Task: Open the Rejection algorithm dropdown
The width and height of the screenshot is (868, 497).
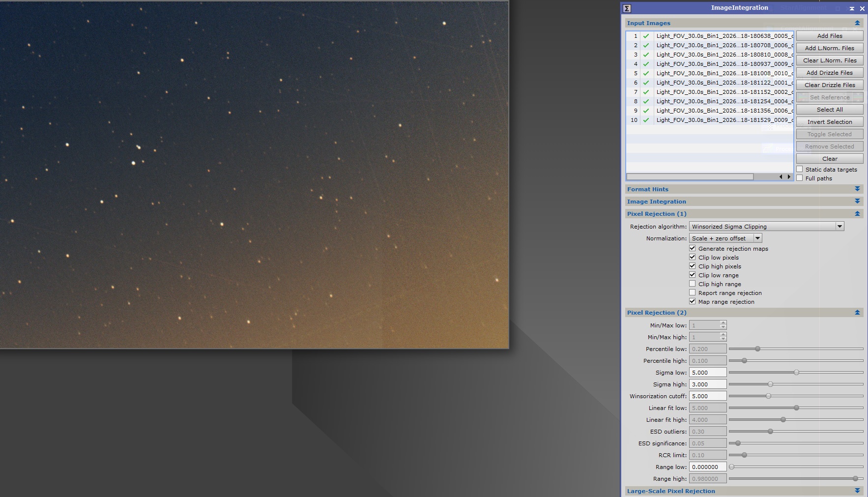Action: 839,226
